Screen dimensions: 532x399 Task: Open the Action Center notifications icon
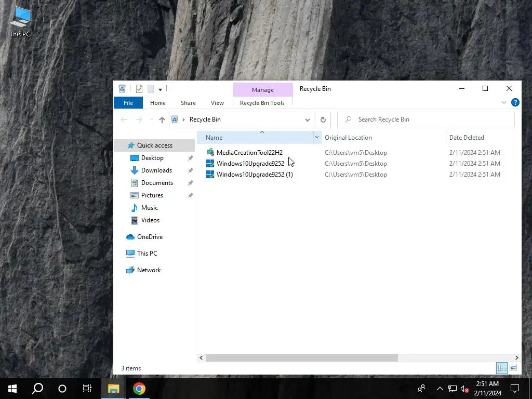tap(515, 389)
